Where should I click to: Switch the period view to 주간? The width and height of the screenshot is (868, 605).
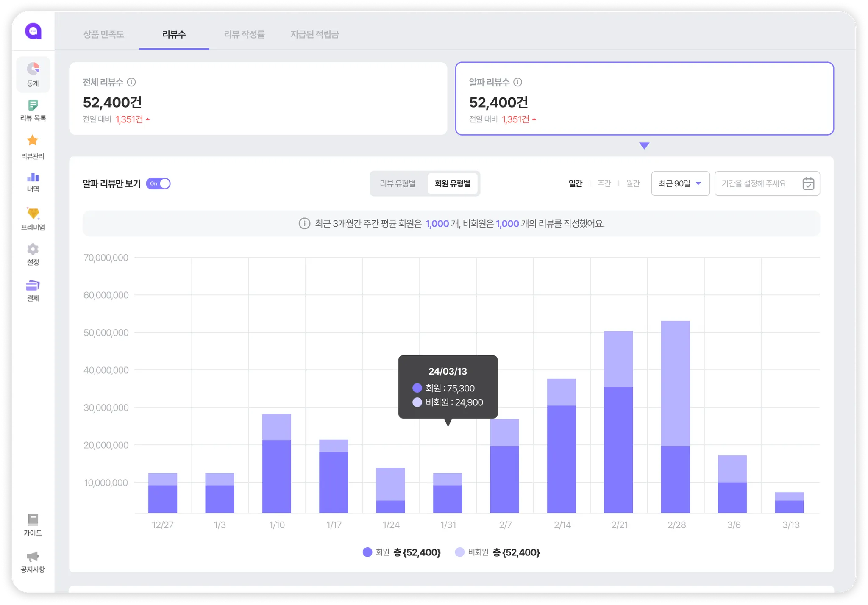[604, 183]
